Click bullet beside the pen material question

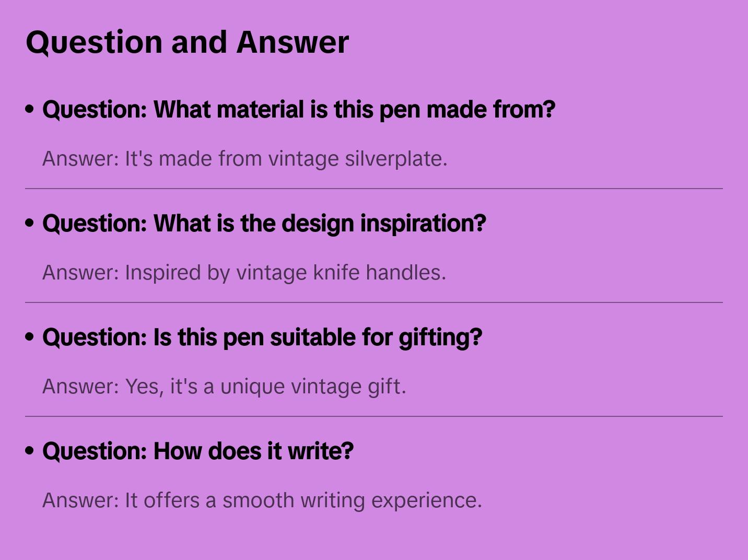click(30, 109)
